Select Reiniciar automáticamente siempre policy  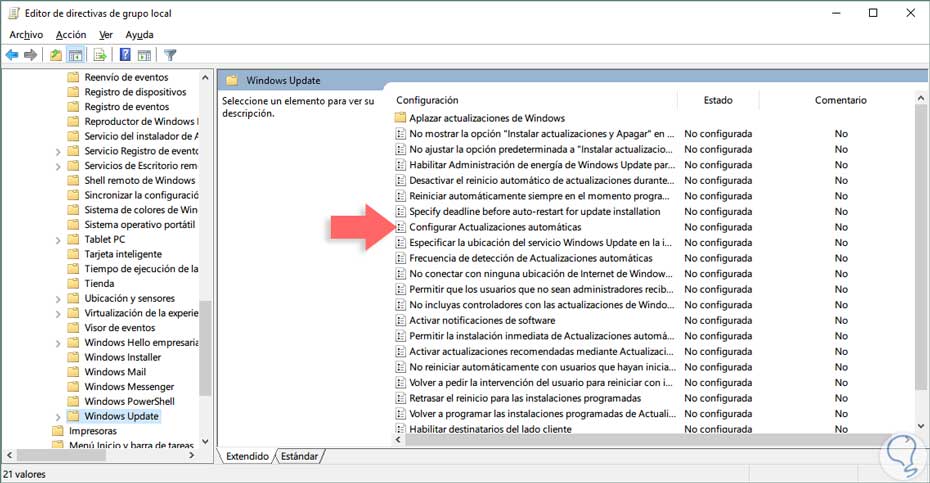[539, 196]
